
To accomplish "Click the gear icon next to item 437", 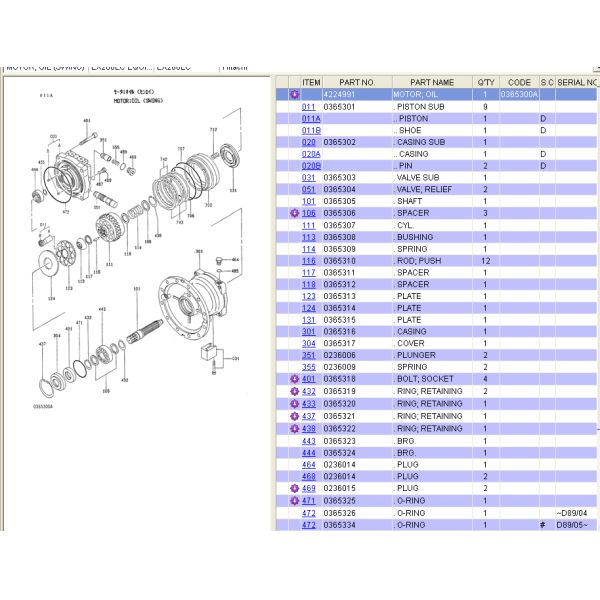I will click(x=294, y=416).
